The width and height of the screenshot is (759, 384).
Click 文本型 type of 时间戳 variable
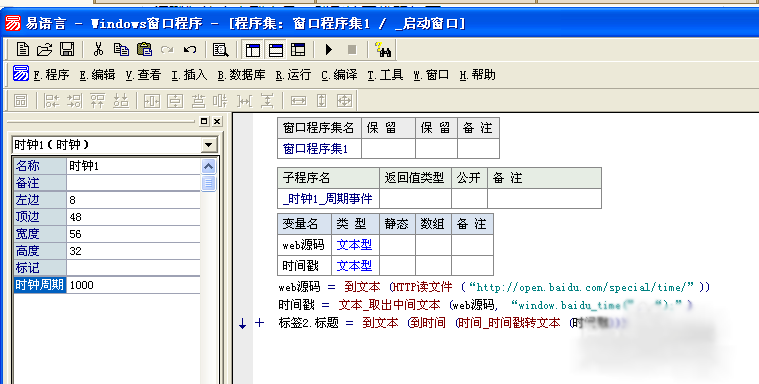tap(354, 265)
